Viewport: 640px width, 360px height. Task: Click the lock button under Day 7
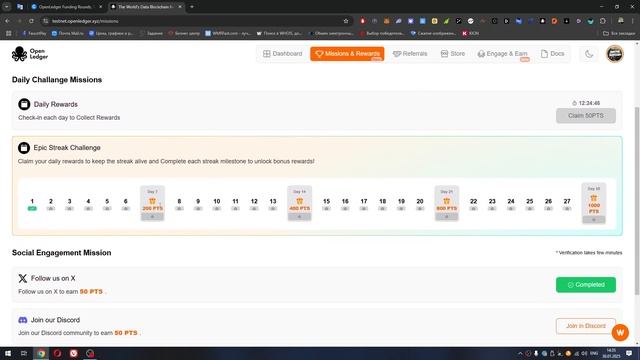[152, 217]
